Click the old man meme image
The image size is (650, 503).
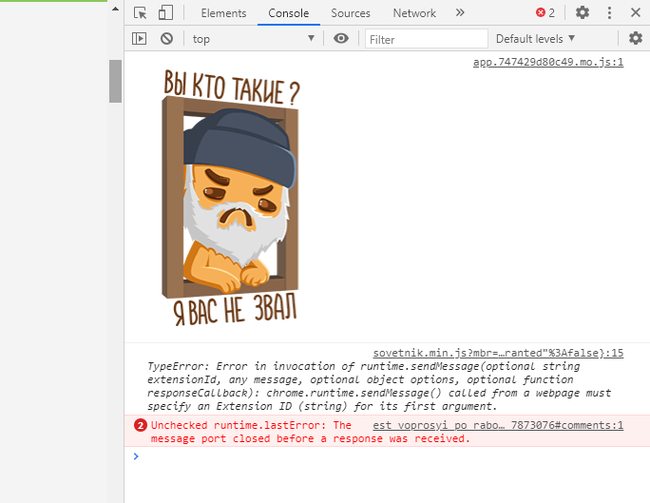[230, 197]
